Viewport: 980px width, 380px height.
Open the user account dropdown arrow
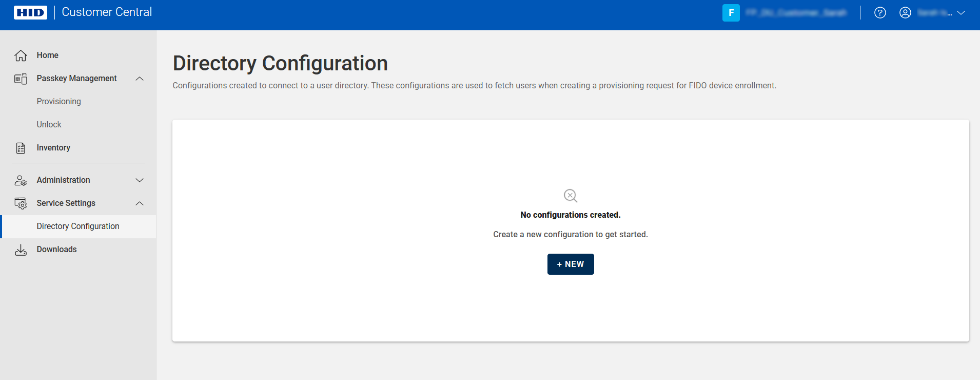pos(961,13)
